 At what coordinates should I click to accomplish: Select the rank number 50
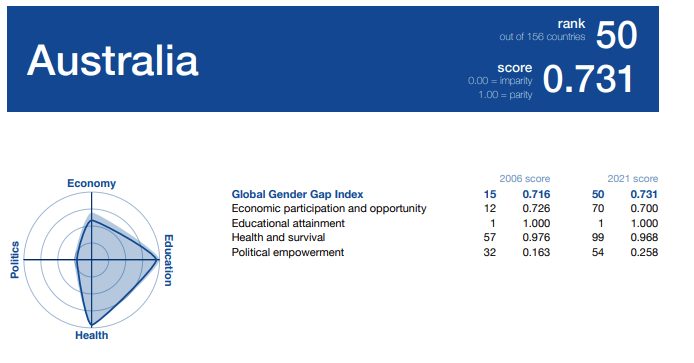616,35
